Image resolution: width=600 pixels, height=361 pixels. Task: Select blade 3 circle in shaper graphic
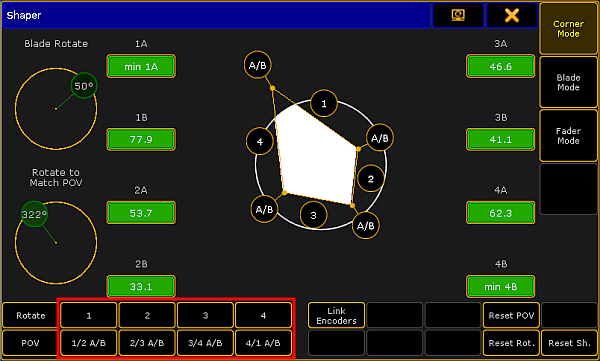click(313, 216)
